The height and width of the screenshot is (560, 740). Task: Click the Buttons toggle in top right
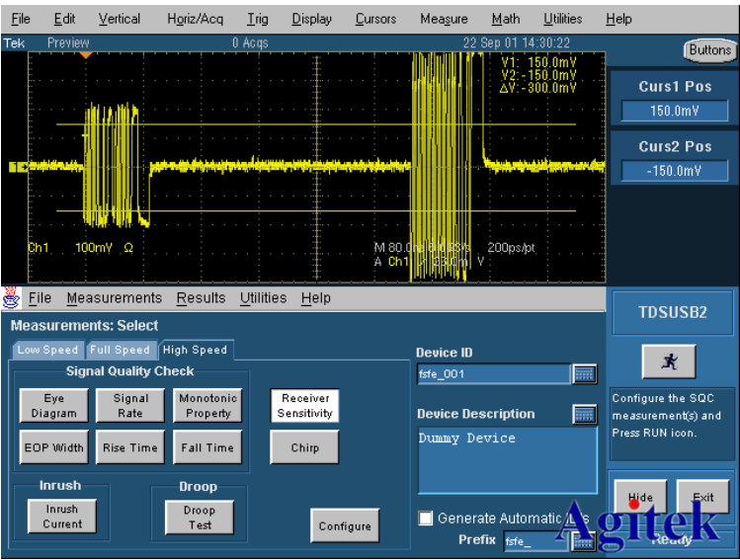tap(709, 49)
